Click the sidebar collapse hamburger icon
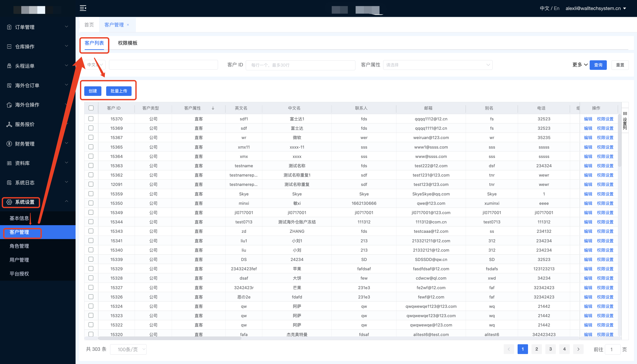Screen dimensions: 637x364 [83, 8]
